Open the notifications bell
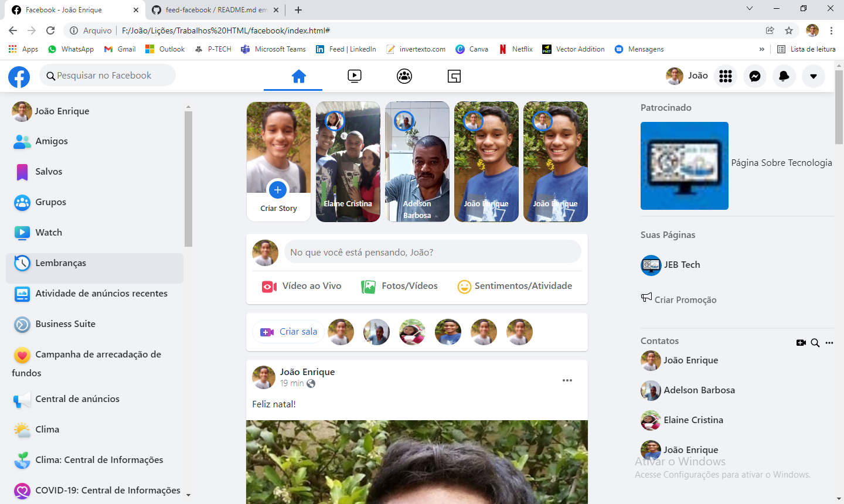Image resolution: width=844 pixels, height=504 pixels. [x=784, y=76]
